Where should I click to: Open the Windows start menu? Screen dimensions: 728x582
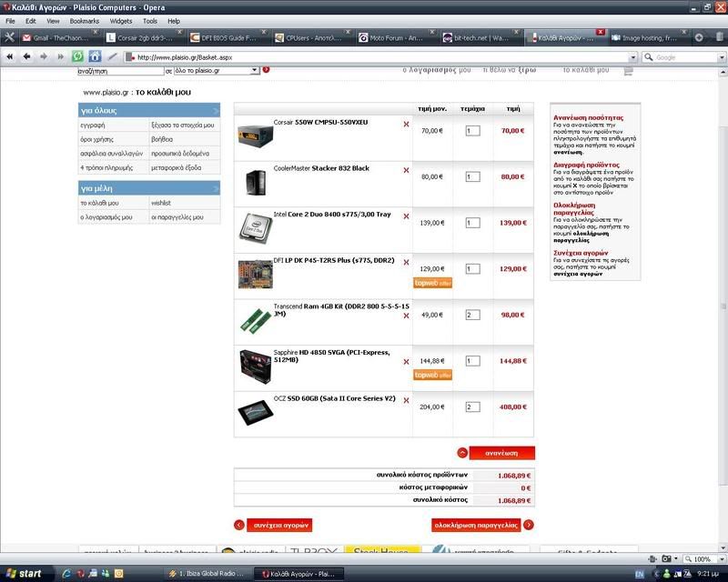(25, 574)
